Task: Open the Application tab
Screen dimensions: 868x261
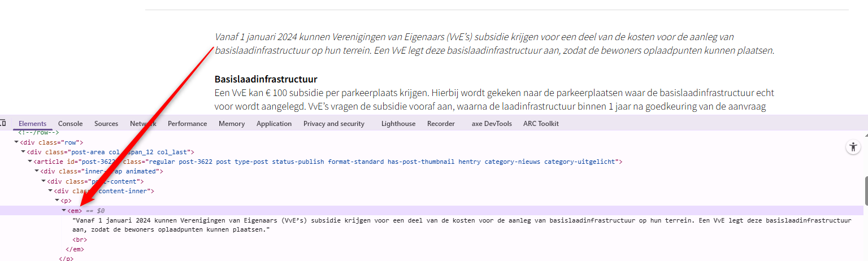Action: [274, 124]
